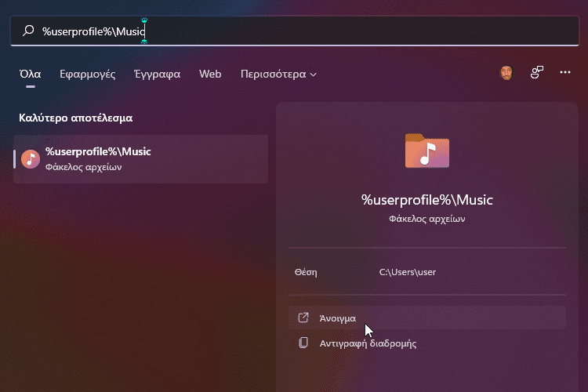Click the large Music folder icon
Screen dimensions: 588x392
pyautogui.click(x=427, y=151)
